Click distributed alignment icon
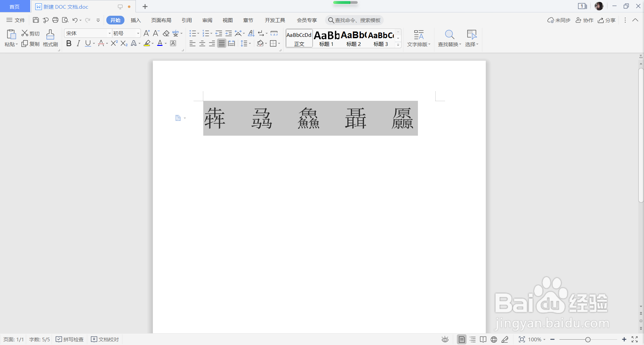644x345 pixels. pyautogui.click(x=231, y=43)
